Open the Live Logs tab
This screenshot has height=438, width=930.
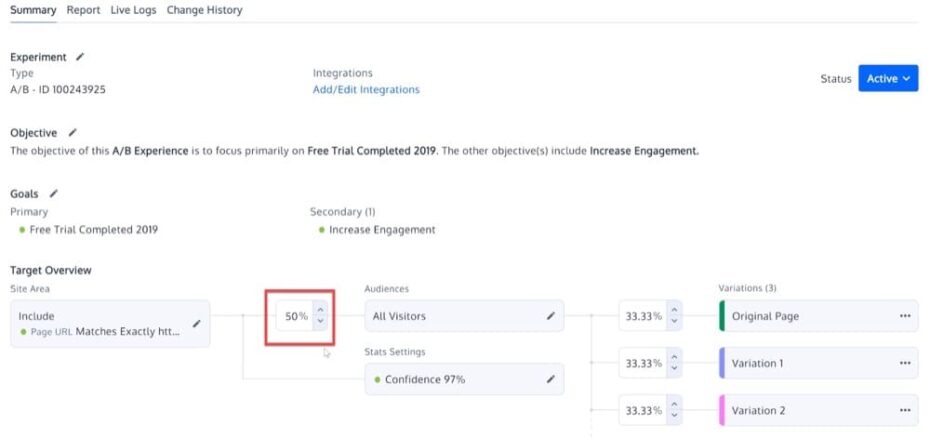coord(133,10)
